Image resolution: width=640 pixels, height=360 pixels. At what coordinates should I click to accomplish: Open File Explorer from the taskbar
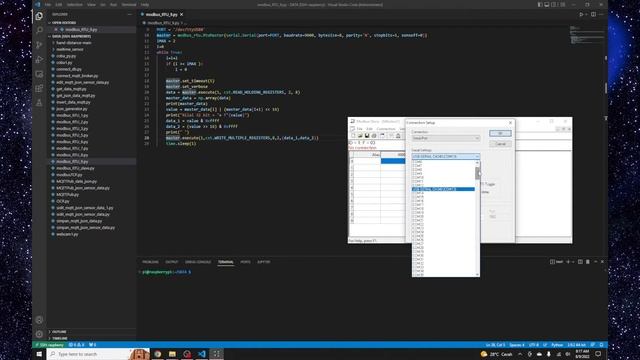[172, 354]
